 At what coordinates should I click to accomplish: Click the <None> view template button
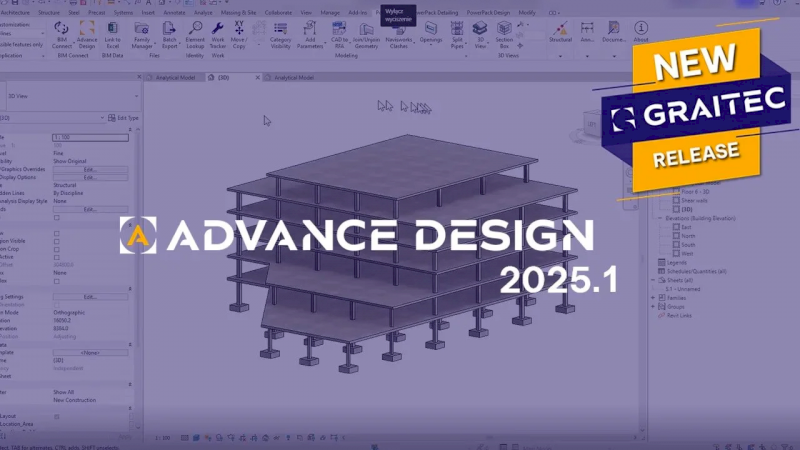90,353
